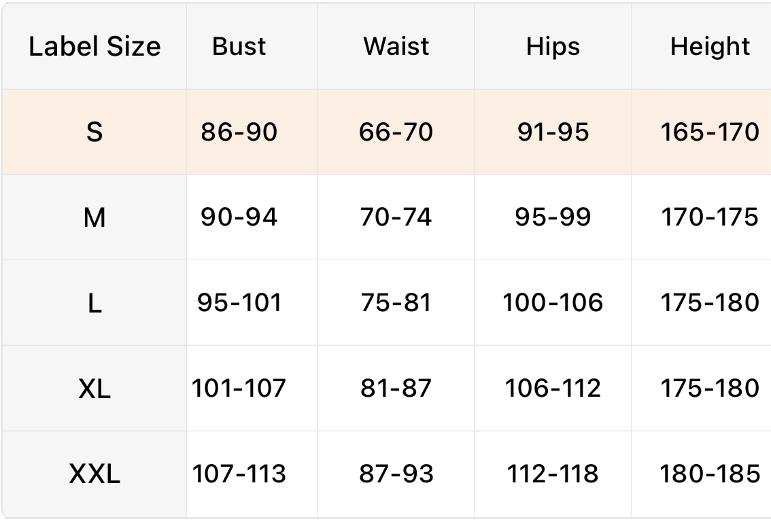Select the L size row label
The height and width of the screenshot is (532, 771).
pyautogui.click(x=95, y=303)
